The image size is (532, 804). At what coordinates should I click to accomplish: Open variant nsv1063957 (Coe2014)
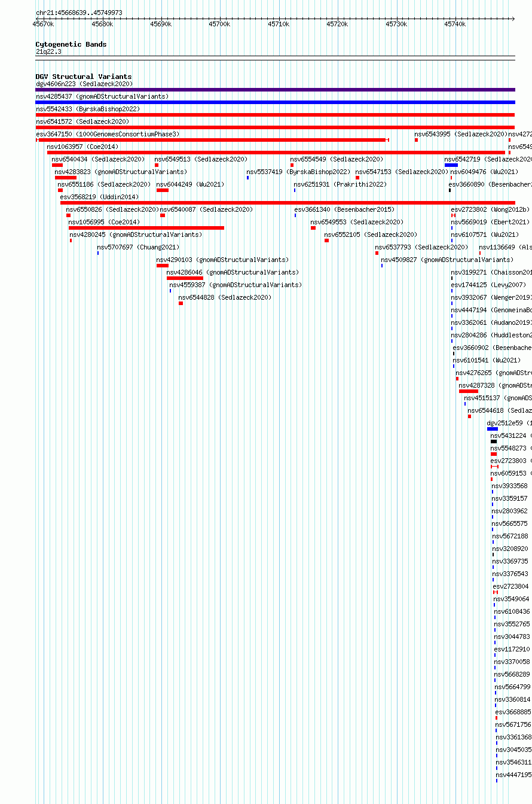[x=82, y=147]
